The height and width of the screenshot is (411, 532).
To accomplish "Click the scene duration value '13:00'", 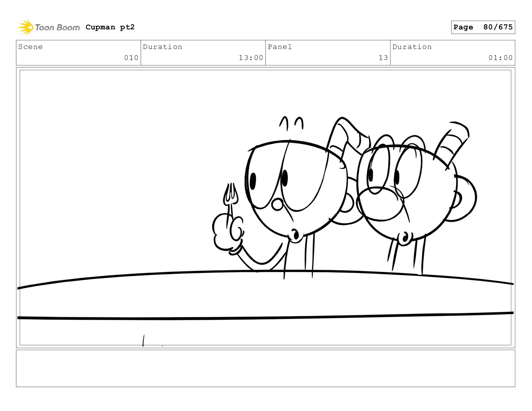I will (251, 58).
